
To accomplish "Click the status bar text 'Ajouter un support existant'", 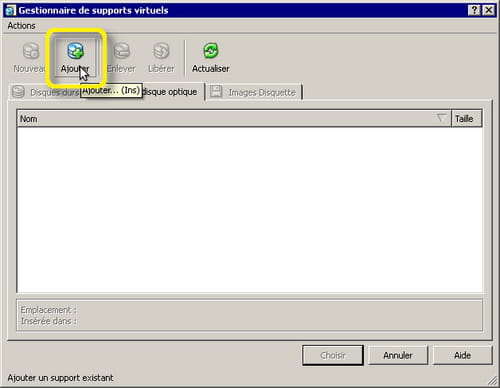I will [x=60, y=378].
